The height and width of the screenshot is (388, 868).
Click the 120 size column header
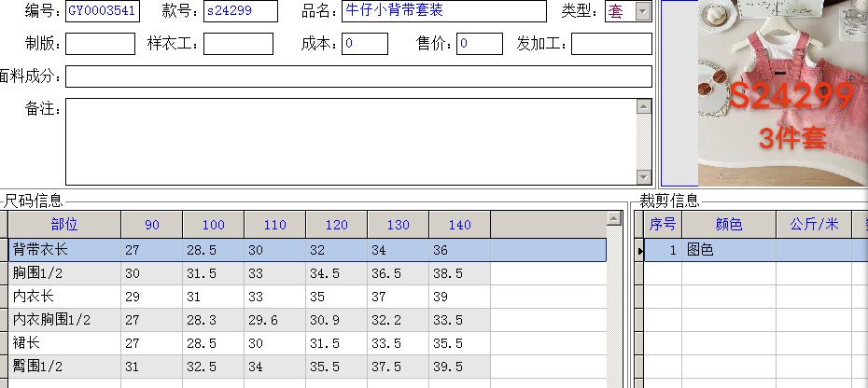tap(337, 224)
